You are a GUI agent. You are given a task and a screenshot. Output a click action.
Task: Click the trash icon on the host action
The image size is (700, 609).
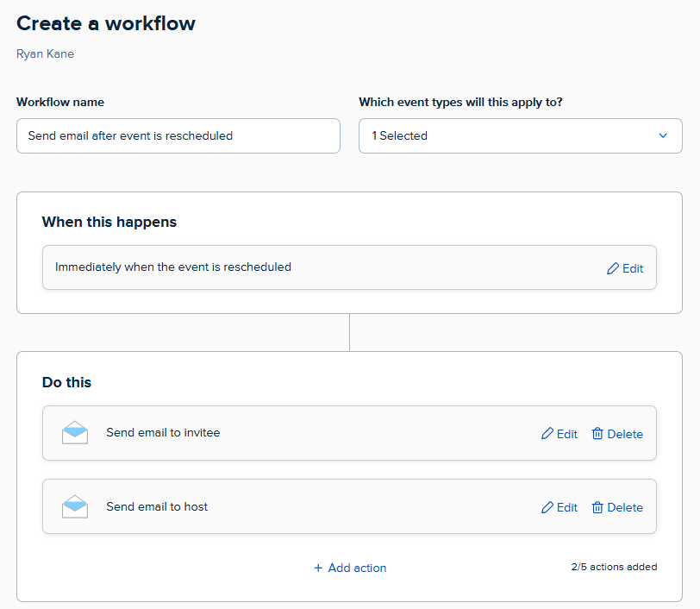(x=597, y=507)
